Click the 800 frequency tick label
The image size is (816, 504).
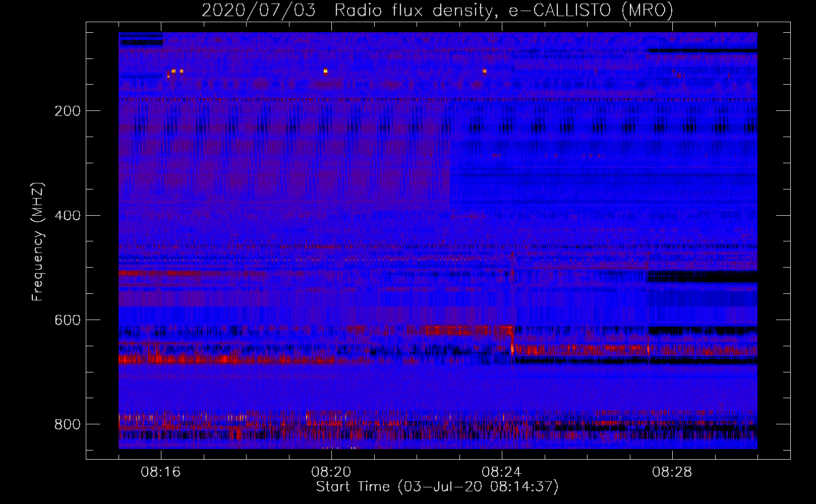[x=68, y=424]
